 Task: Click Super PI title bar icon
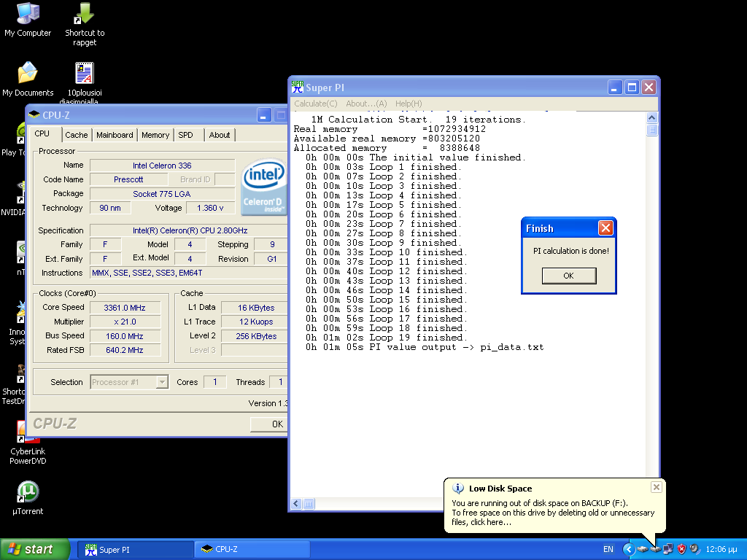tap(298, 87)
